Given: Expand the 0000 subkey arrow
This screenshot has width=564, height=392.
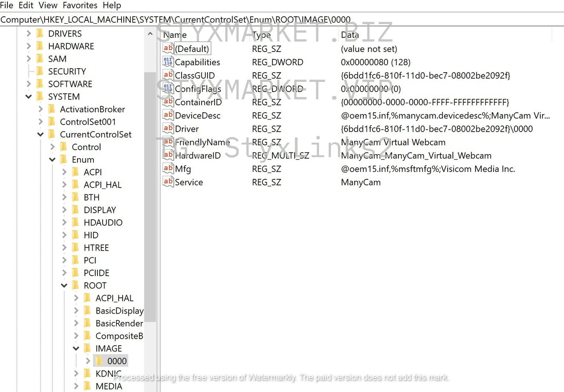Looking at the screenshot, I should (88, 361).
